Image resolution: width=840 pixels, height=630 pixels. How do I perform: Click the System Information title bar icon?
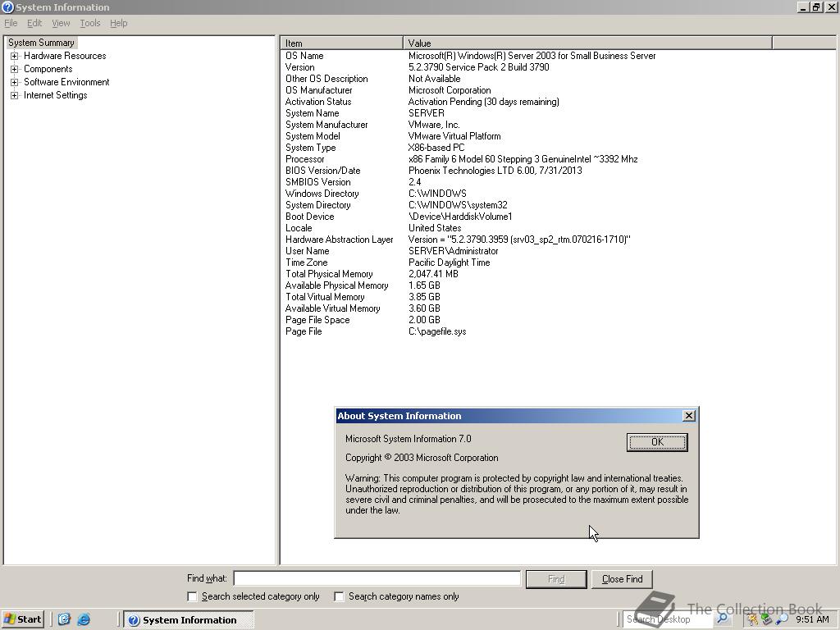[7, 7]
